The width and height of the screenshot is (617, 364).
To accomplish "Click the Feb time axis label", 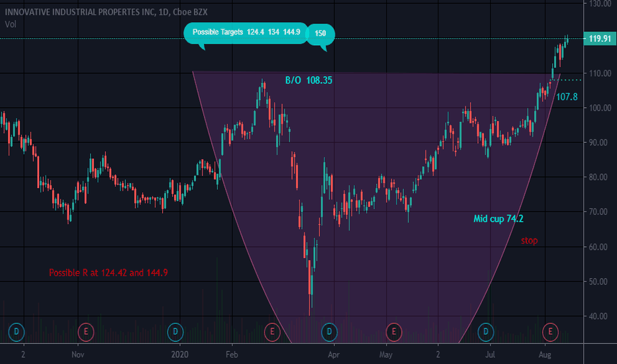I will 232,355.
